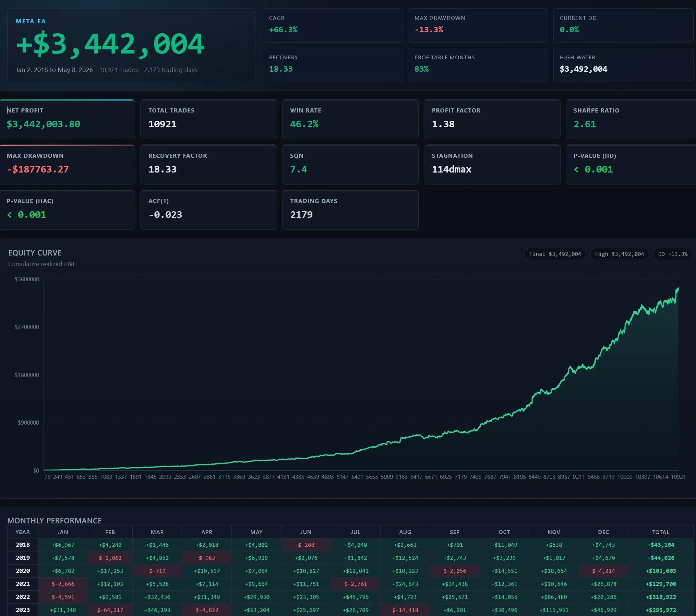Click the JAN column header
The width and height of the screenshot is (696, 616).
pos(63,532)
